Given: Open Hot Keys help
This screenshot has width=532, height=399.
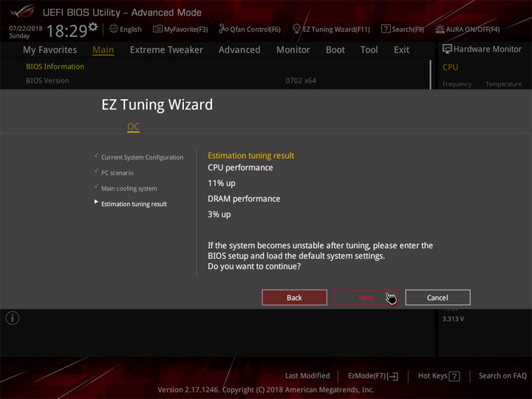Looking at the screenshot, I should 439,376.
